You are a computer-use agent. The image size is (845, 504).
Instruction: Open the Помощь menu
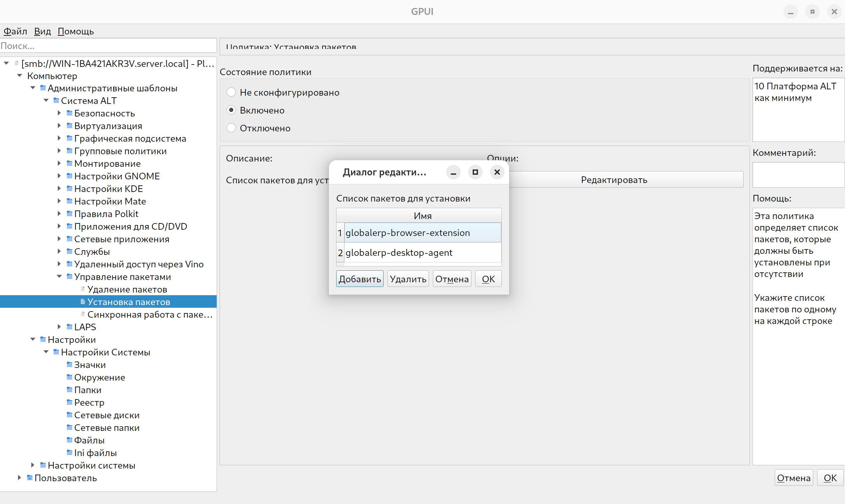point(76,31)
